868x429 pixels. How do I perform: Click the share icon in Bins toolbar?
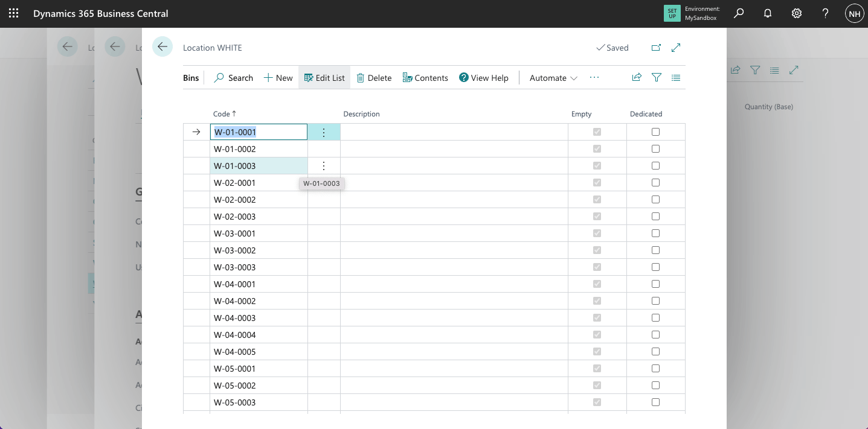(637, 78)
